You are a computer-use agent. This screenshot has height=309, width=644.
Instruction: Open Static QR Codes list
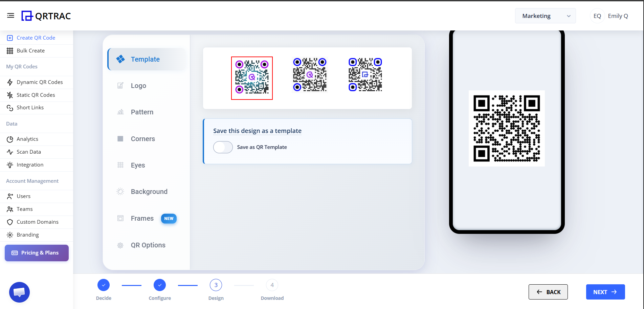click(x=37, y=95)
